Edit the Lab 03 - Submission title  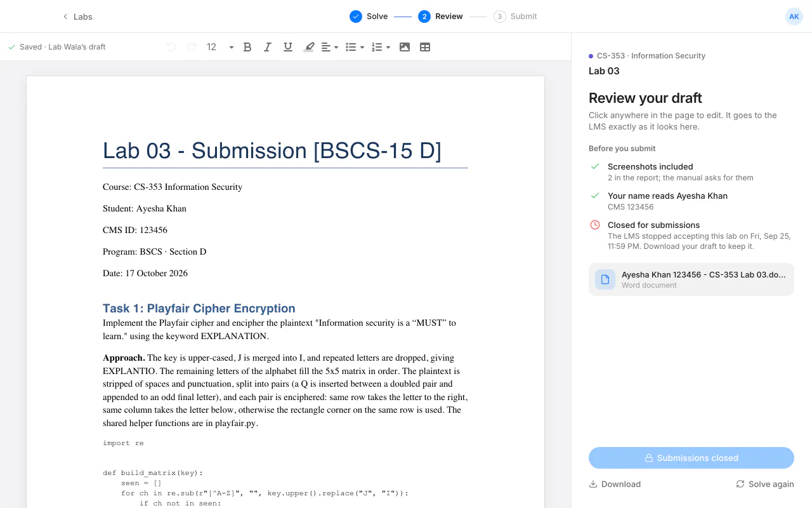click(x=272, y=150)
